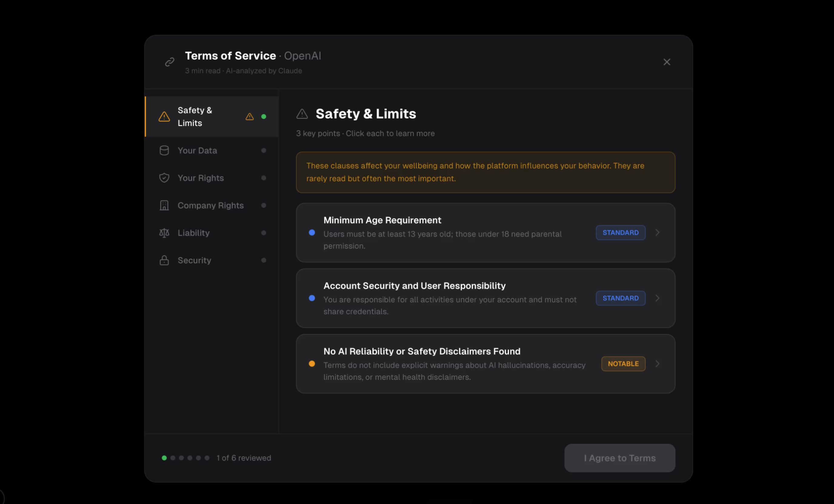Click the green reviewed dot on Safety & Limits tab

point(264,116)
